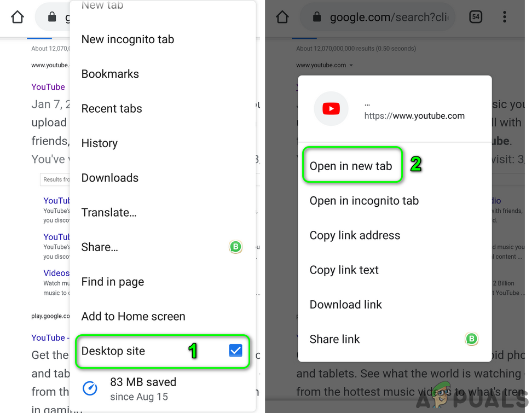The image size is (532, 413).
Task: Open the Translate… menu option
Action: (x=109, y=212)
